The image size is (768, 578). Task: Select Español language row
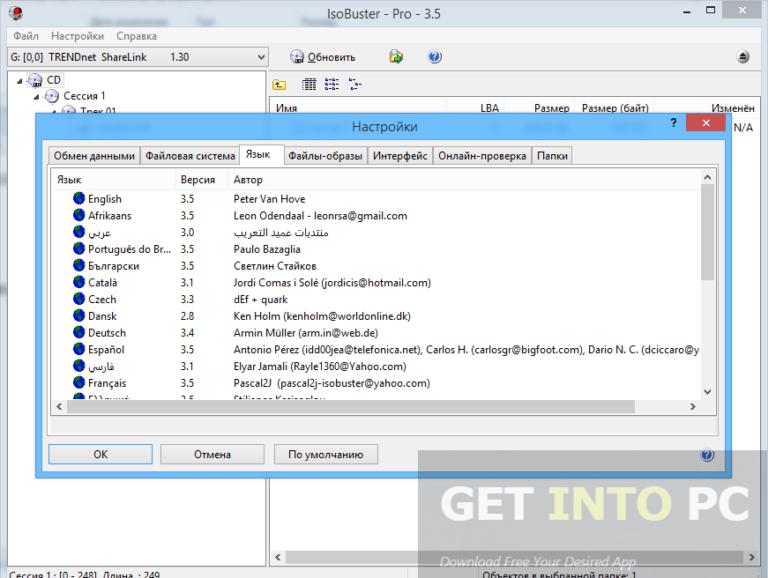pos(377,349)
